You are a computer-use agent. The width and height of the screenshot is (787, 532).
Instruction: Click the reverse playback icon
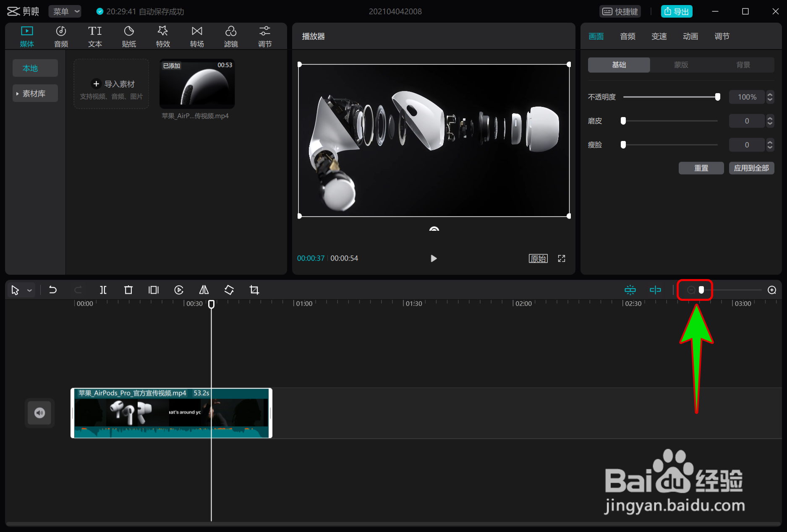click(179, 290)
